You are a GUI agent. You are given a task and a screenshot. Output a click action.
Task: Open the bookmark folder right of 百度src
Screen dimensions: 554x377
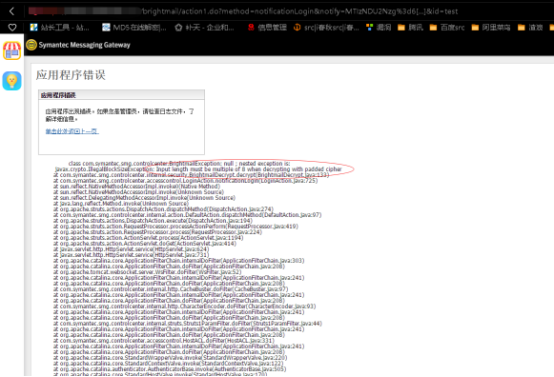point(491,27)
